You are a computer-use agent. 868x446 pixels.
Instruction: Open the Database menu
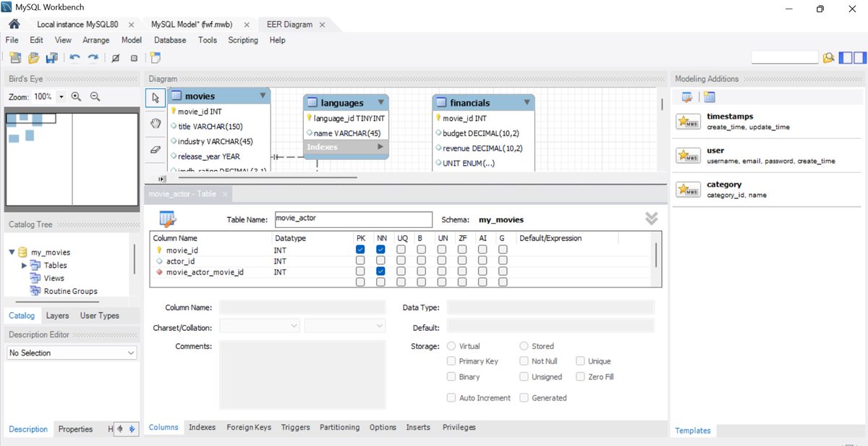(170, 41)
